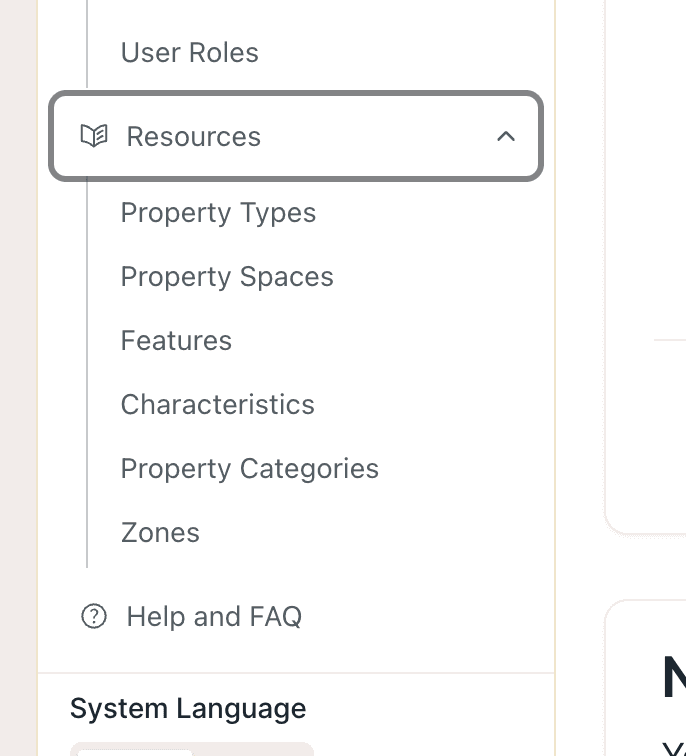Open the Property Categories list
The image size is (686, 756).
[x=249, y=469]
